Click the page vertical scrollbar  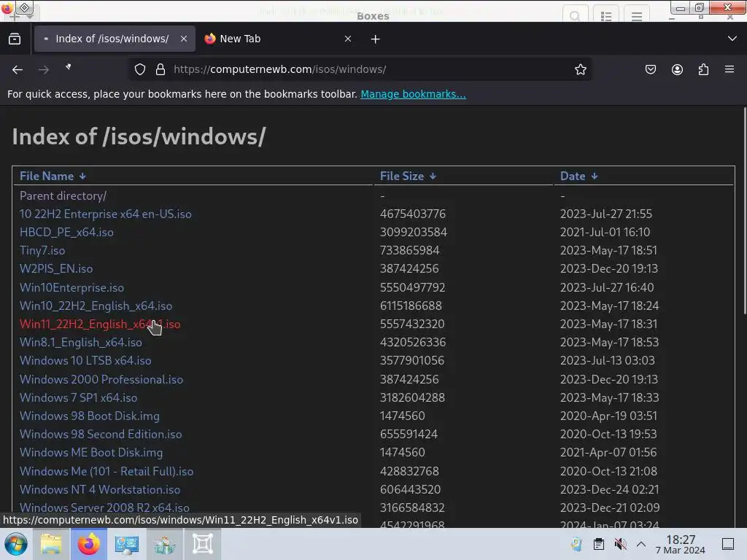(x=745, y=211)
